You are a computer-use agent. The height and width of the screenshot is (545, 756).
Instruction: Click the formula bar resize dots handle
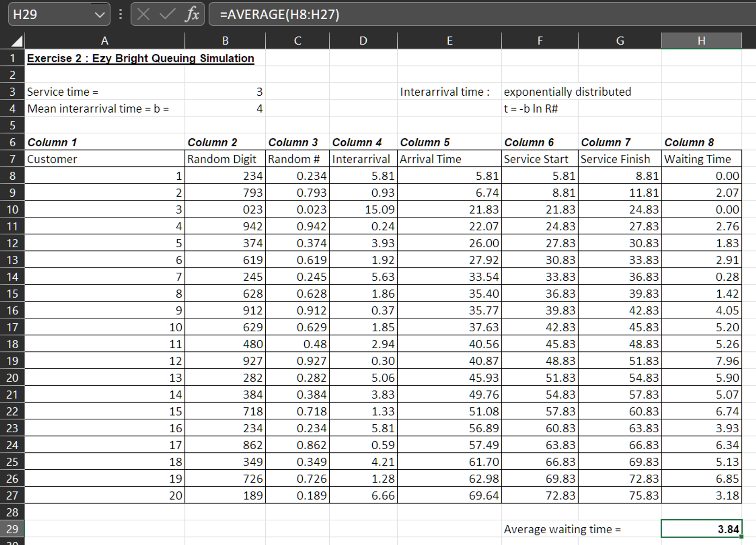coord(121,14)
